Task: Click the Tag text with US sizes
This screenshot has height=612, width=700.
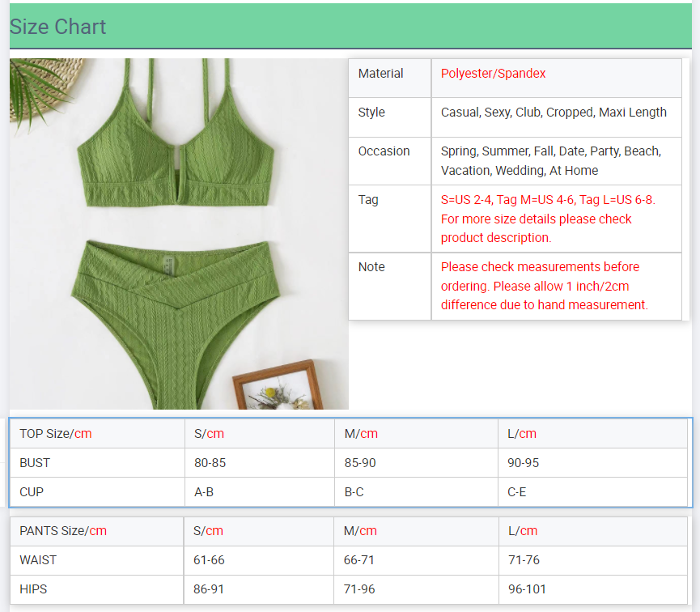Action: (548, 219)
